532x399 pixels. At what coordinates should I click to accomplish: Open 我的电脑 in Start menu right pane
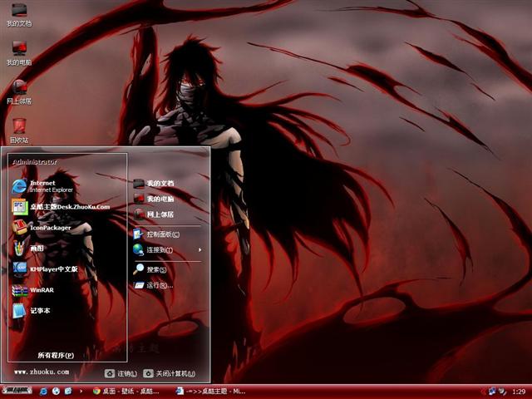pos(154,199)
